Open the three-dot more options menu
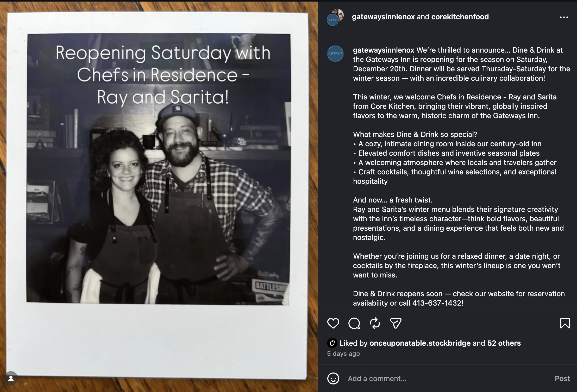Viewport: 577px width, 392px height. click(x=564, y=17)
